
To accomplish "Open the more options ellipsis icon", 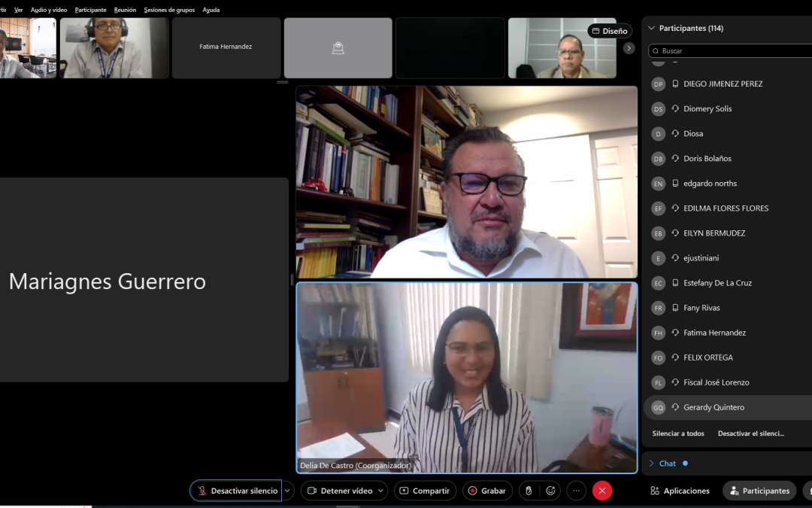I will point(576,490).
